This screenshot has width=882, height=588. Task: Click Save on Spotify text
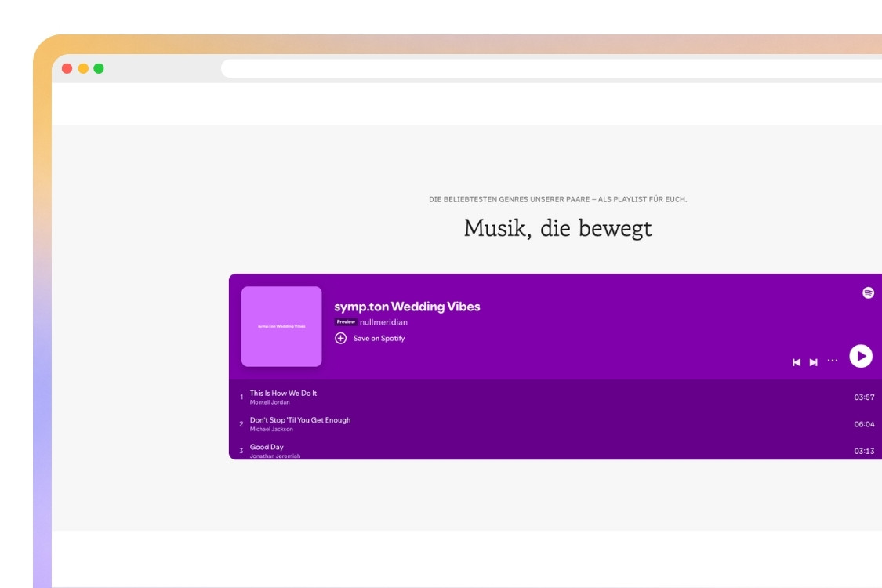(x=379, y=338)
